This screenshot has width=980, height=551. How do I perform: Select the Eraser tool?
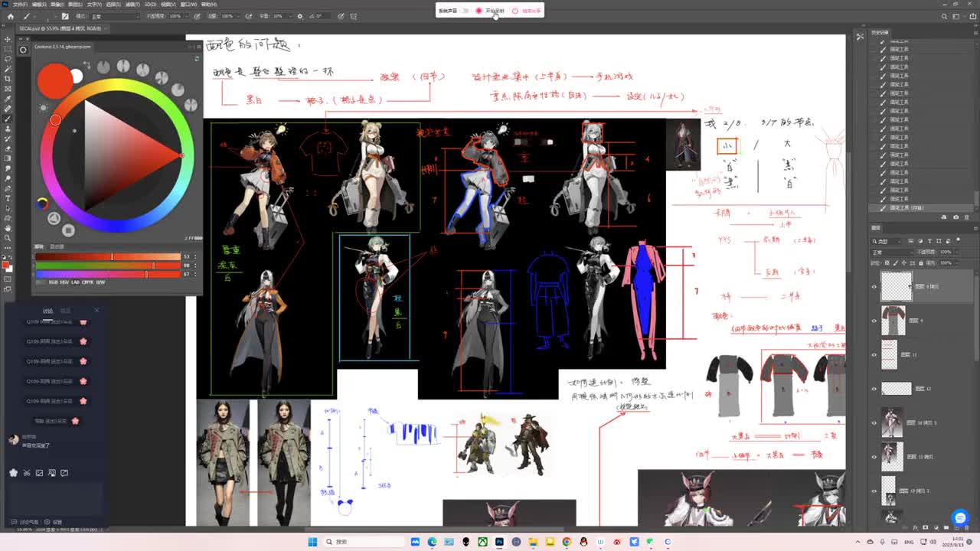pyautogui.click(x=8, y=148)
